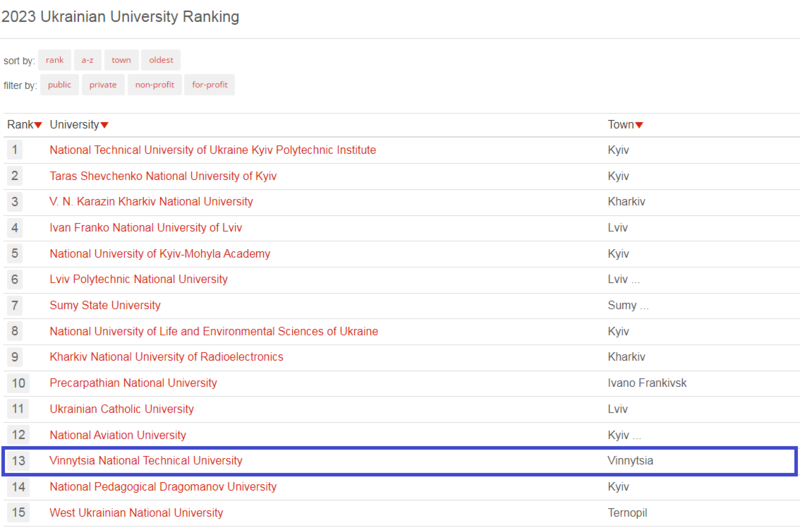Open Taras Shevchenko National University of Kyiv
The height and width of the screenshot is (528, 800).
[x=163, y=176]
